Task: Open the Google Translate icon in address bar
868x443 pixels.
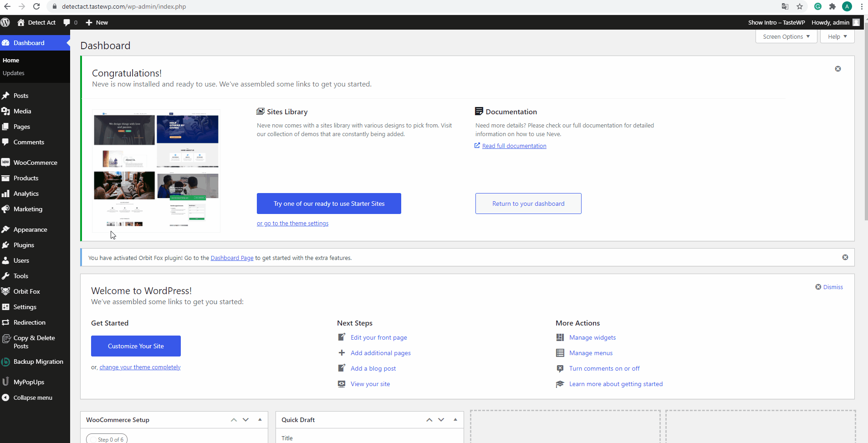Action: 785,6
